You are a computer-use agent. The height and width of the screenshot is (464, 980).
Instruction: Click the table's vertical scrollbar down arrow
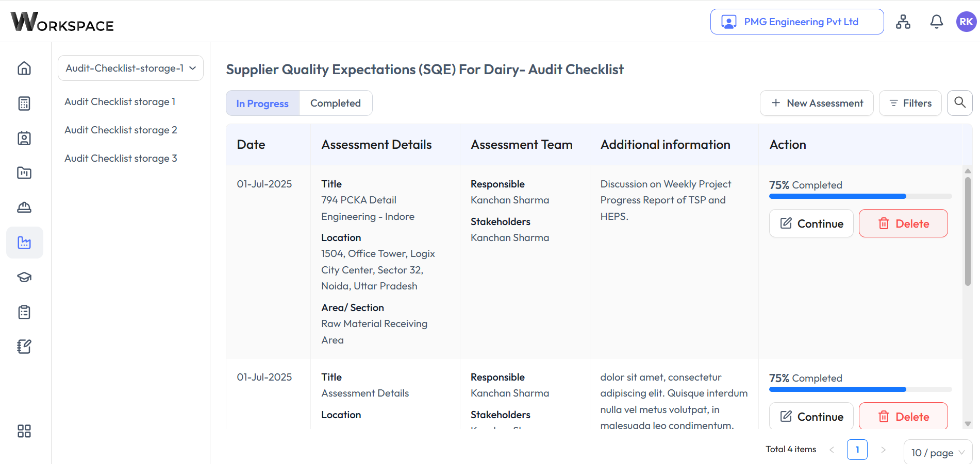968,424
